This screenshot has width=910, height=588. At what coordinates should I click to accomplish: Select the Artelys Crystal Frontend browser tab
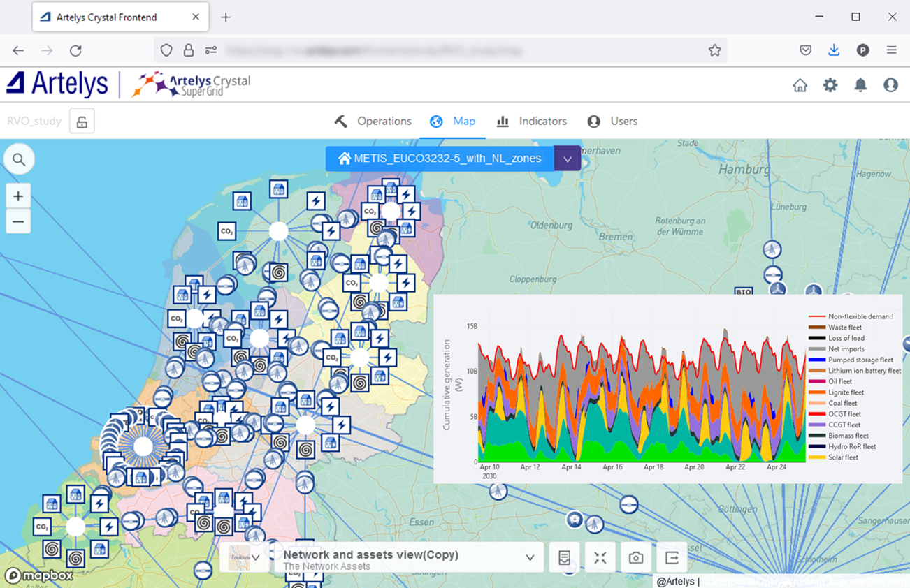coord(120,17)
